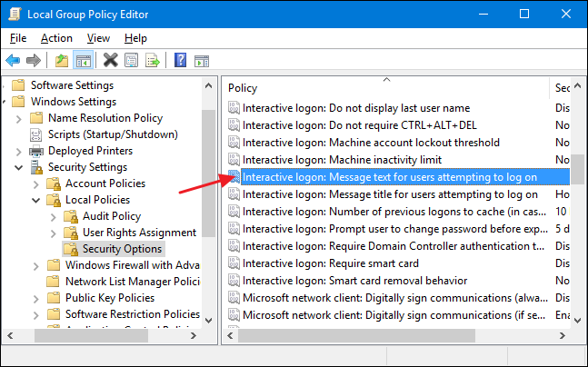The image size is (588, 367).
Task: Collapse the Security Settings tree node
Action: 20,167
